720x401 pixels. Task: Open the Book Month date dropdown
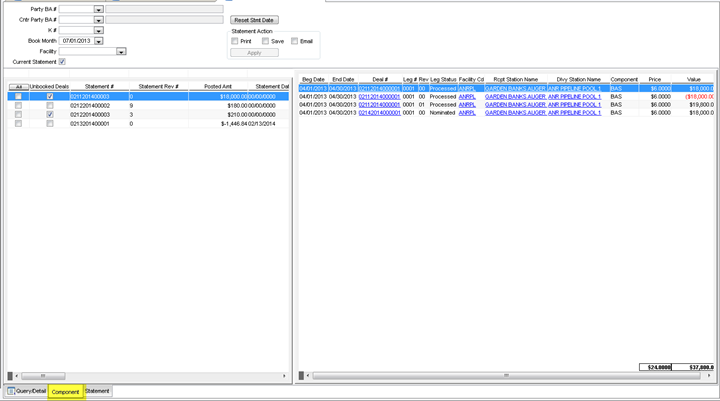[x=98, y=41]
